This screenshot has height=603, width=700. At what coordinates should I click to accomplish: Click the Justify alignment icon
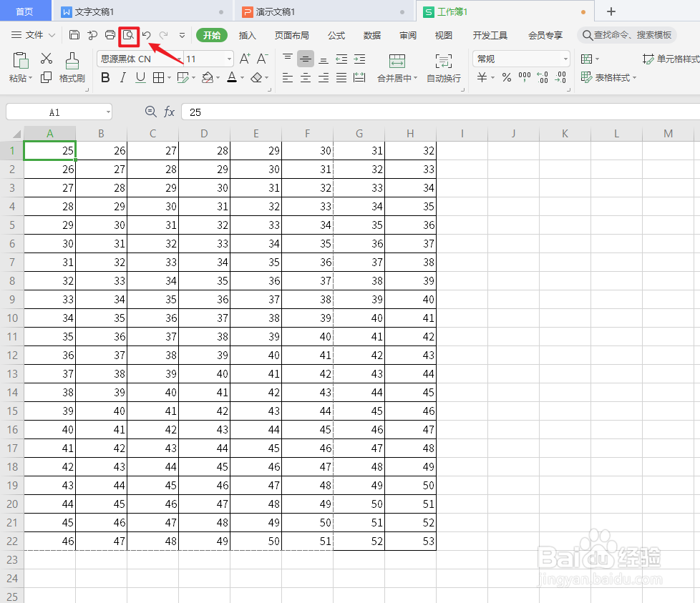tap(341, 77)
